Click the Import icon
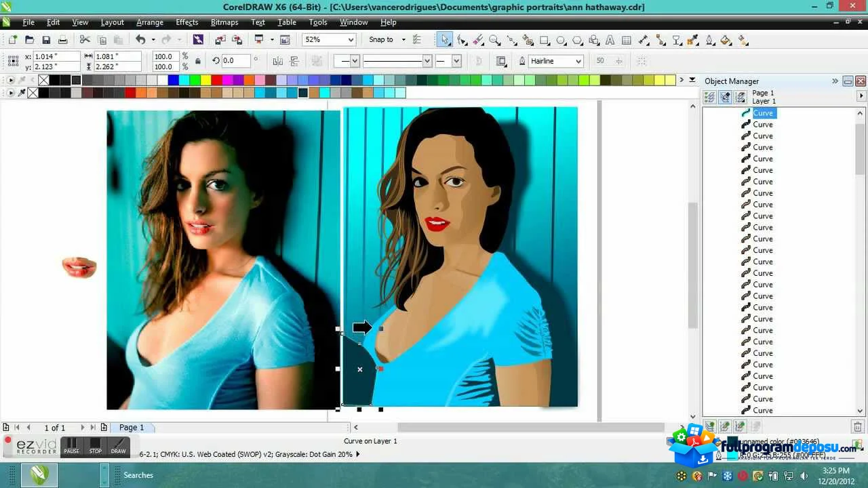This screenshot has height=488, width=868. point(221,40)
